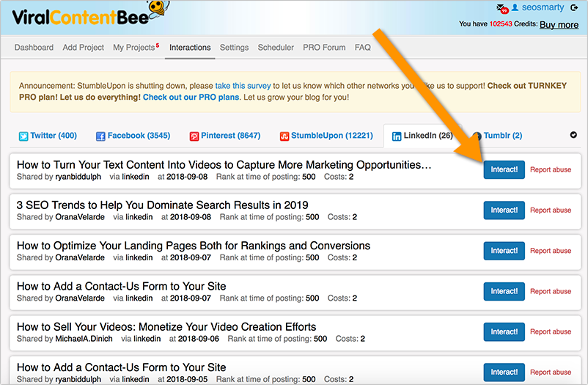Switch to Twitter (400) tab
The height and width of the screenshot is (385, 588).
(48, 136)
